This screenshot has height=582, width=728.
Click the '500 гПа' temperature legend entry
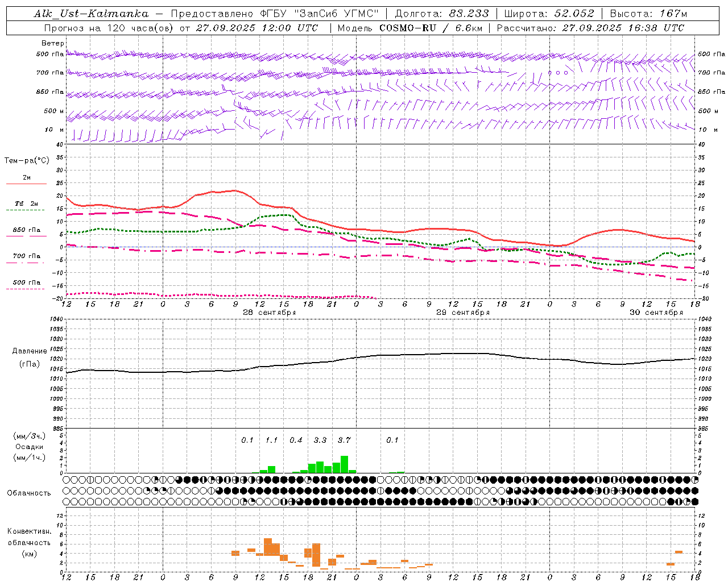coord(27,282)
